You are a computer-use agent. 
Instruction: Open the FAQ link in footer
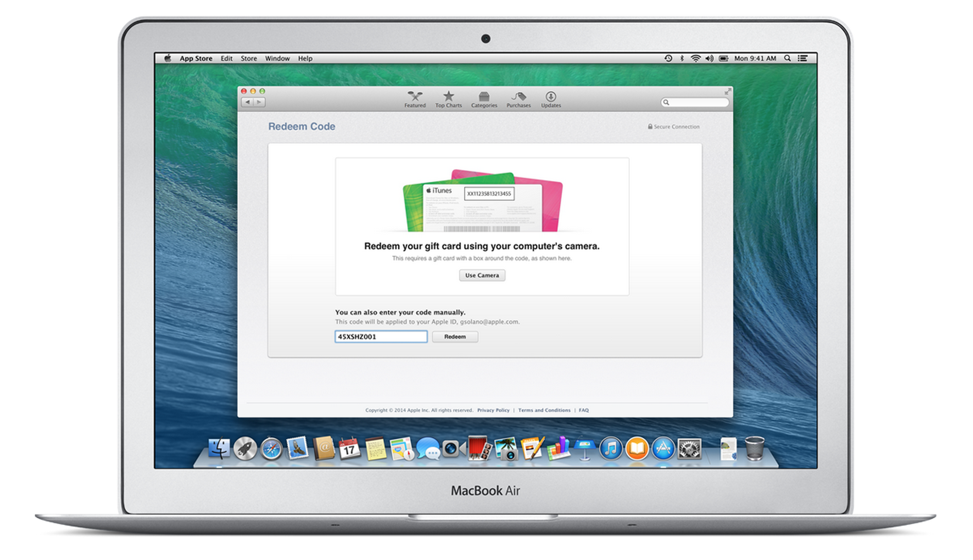pos(584,410)
